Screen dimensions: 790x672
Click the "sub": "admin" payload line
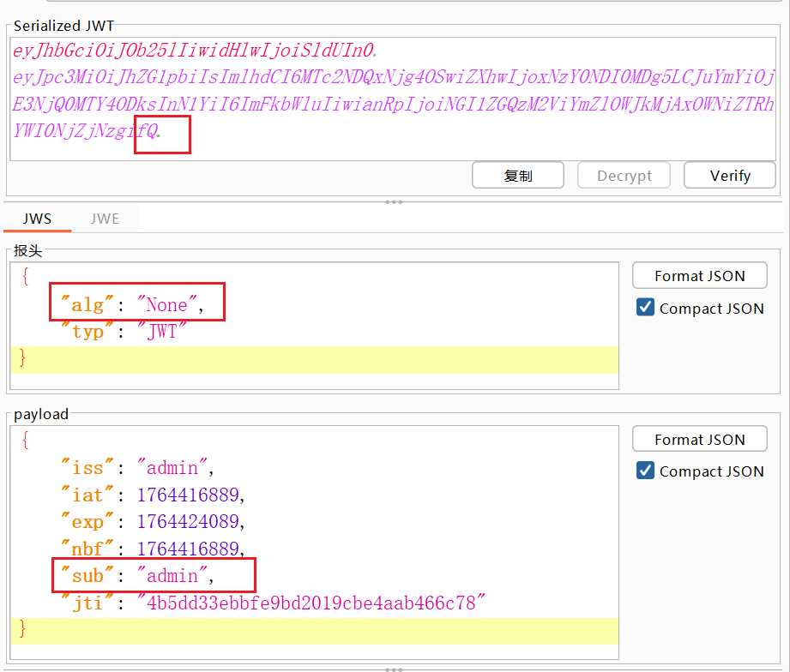click(x=136, y=576)
